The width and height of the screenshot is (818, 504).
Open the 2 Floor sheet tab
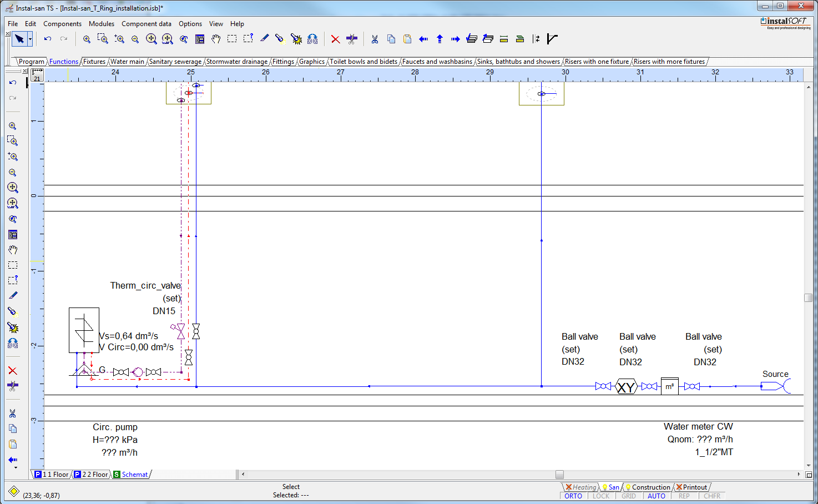click(x=92, y=475)
